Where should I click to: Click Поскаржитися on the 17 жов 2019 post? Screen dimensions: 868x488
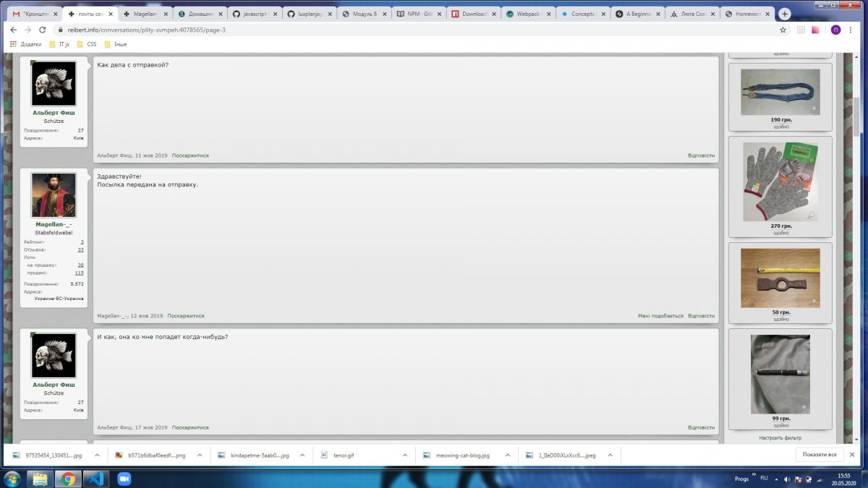tap(190, 427)
